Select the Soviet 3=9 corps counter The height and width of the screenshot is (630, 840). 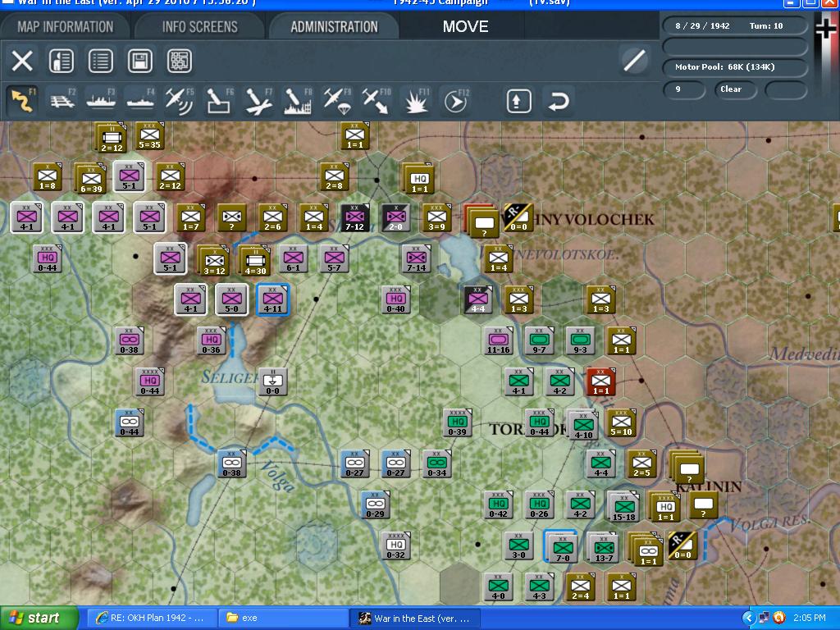coord(436,217)
